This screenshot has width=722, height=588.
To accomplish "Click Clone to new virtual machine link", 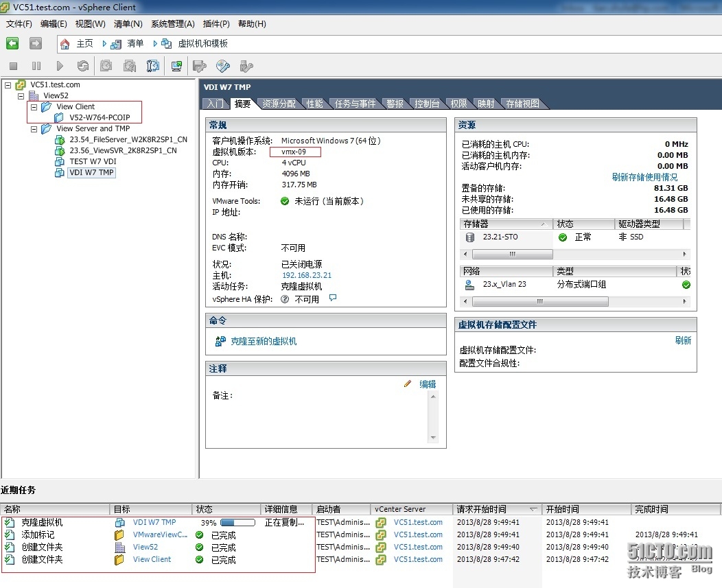I will 264,341.
